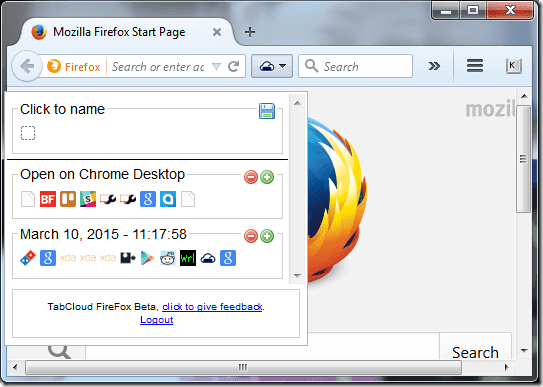Open the Trello tab icon
Image resolution: width=543 pixels, height=387 pixels.
68,199
